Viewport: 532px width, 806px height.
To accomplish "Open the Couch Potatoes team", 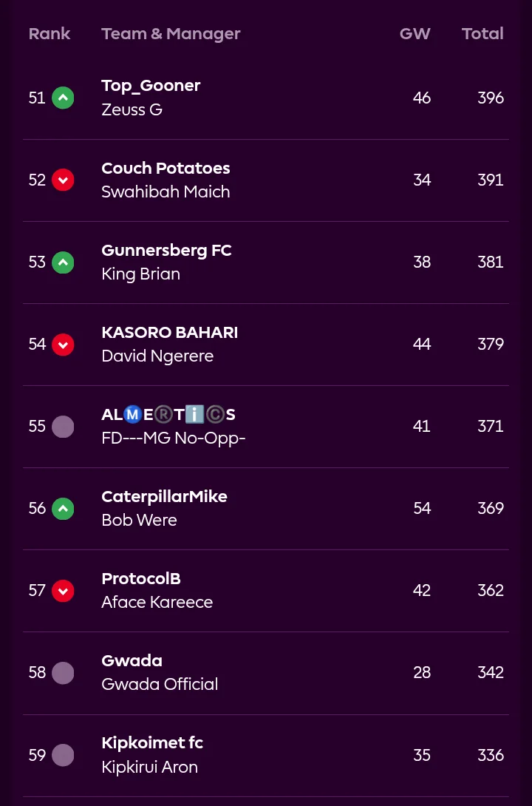I will click(166, 169).
